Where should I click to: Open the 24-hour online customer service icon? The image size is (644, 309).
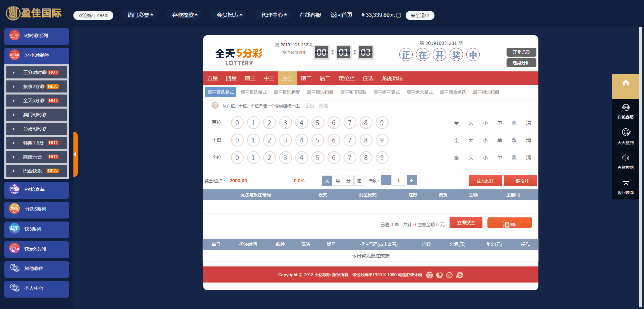626,108
